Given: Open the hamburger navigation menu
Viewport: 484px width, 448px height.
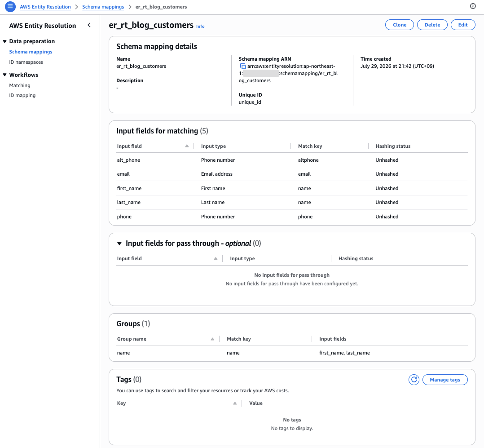Looking at the screenshot, I should click(x=10, y=6).
